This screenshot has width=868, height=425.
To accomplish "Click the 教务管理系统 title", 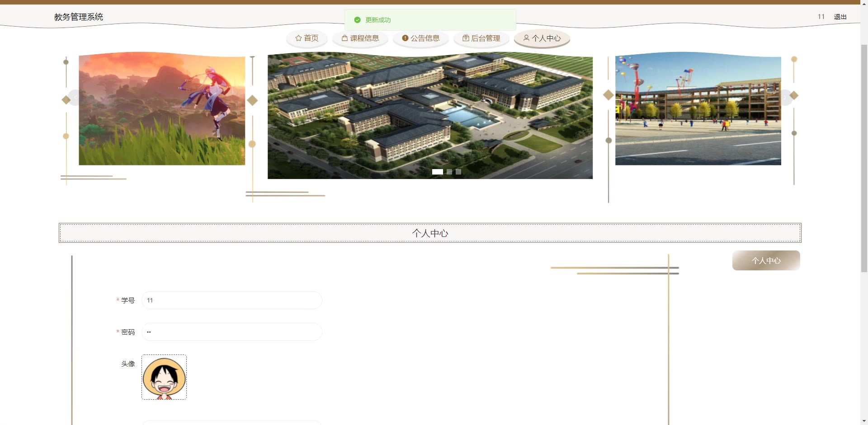I will click(x=79, y=17).
